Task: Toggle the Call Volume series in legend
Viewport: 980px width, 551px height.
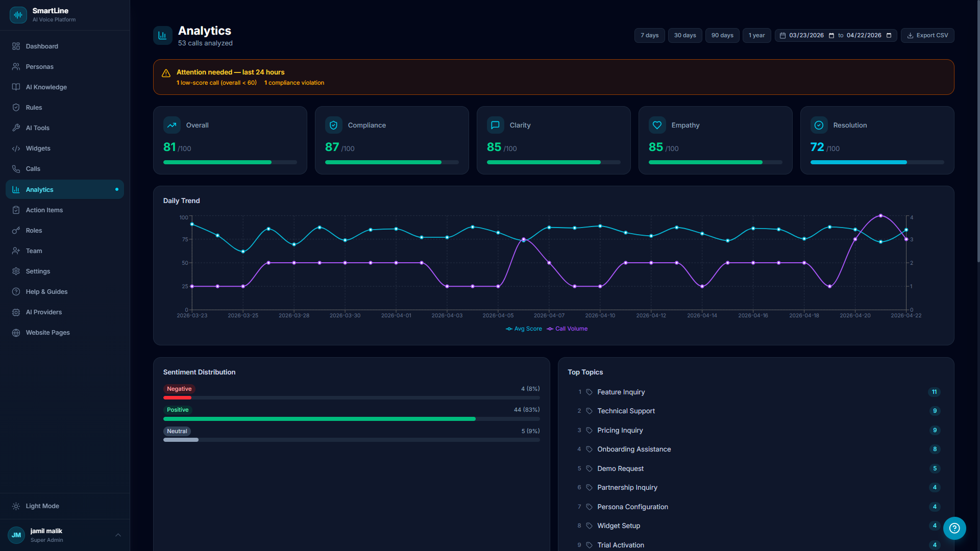Action: click(567, 329)
